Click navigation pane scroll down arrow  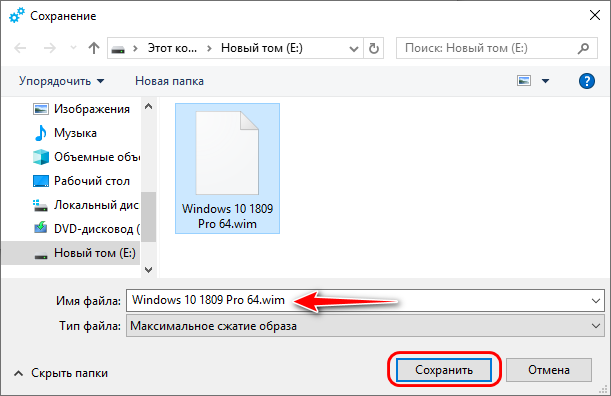[148, 270]
